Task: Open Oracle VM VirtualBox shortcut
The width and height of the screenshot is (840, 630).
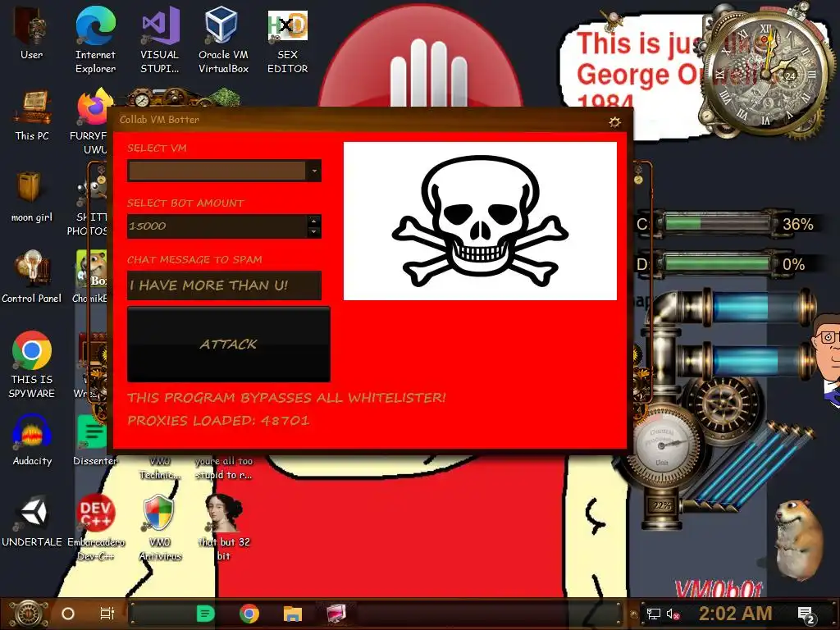Action: tap(223, 40)
